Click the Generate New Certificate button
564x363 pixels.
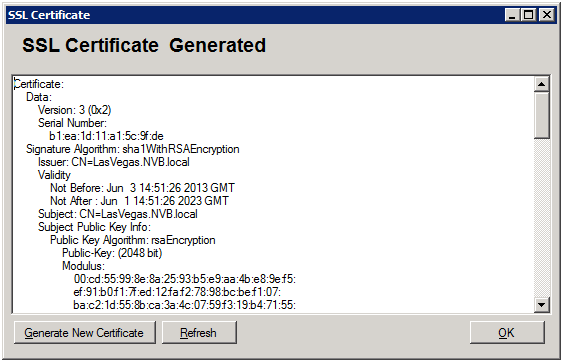(x=85, y=332)
